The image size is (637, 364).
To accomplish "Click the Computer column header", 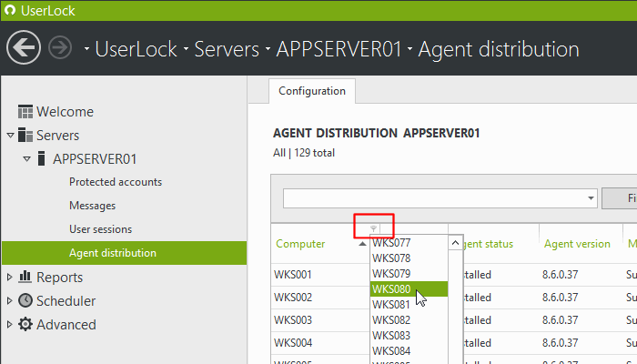I will [x=300, y=244].
